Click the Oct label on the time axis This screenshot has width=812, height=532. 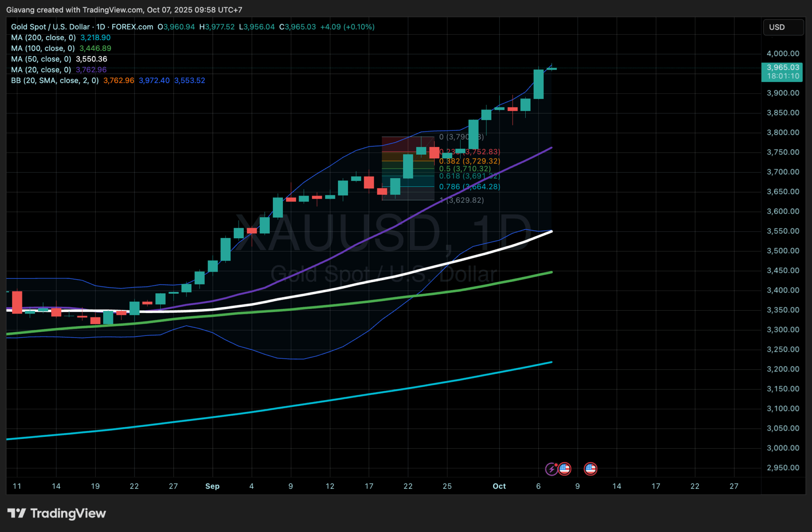tap(499, 486)
